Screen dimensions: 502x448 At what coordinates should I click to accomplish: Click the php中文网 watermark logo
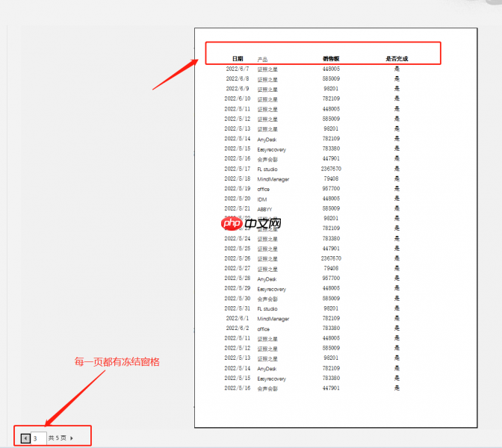tap(251, 223)
